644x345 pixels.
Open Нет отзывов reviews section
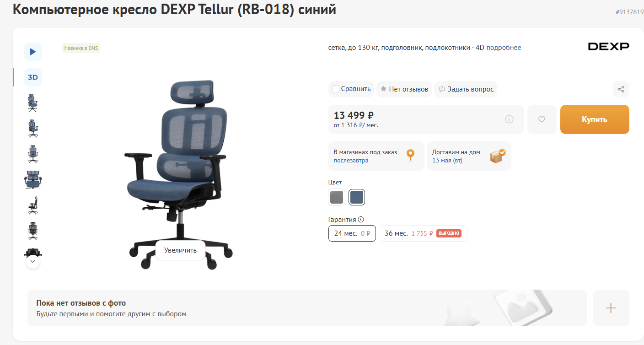tap(404, 89)
